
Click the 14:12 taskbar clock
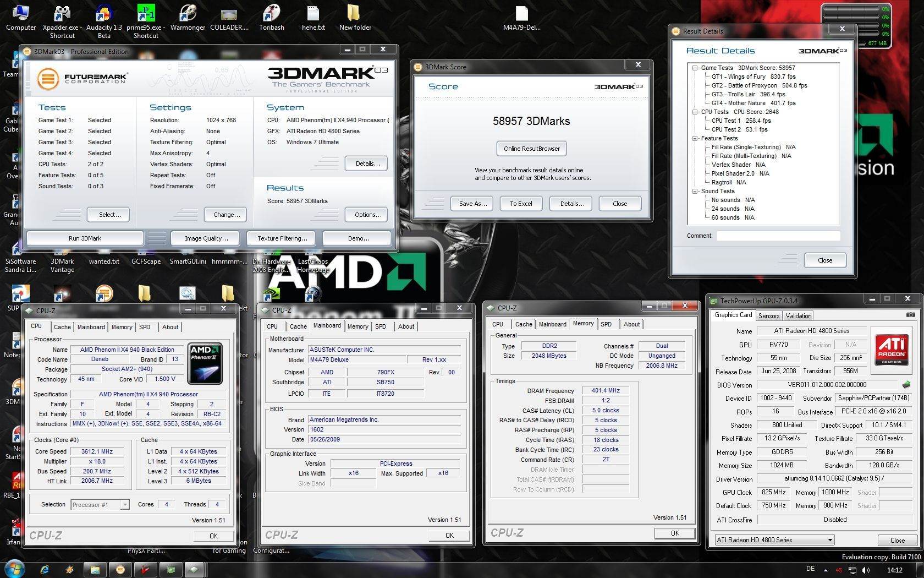[x=895, y=570]
